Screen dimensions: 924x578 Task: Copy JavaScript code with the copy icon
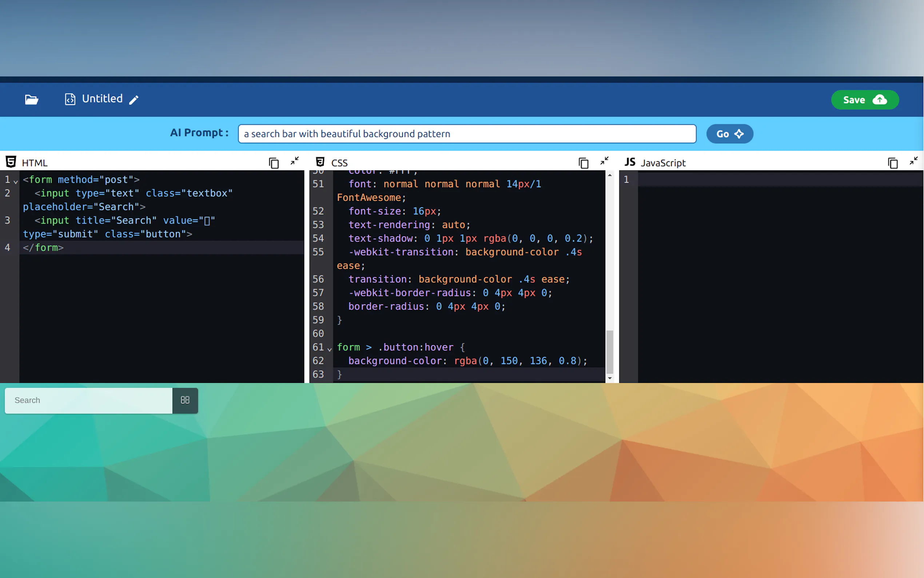pyautogui.click(x=892, y=163)
